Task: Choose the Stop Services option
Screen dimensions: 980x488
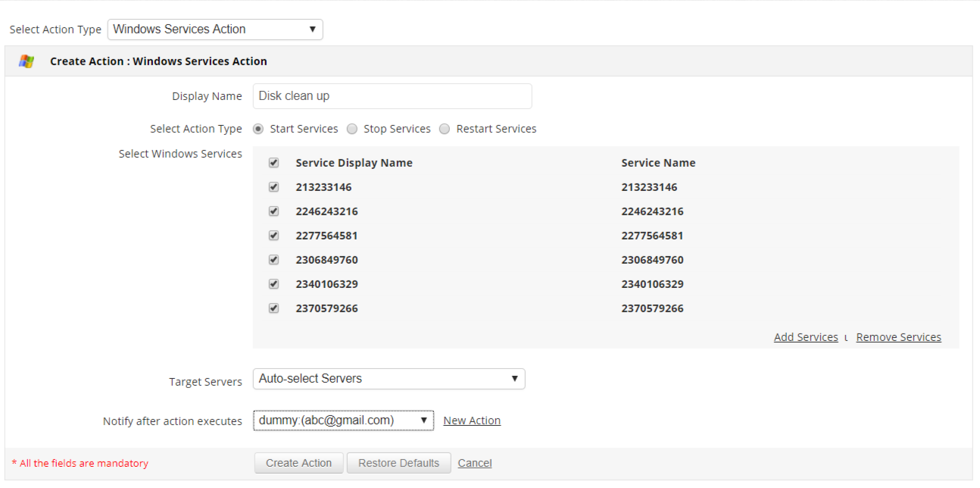Action: click(x=352, y=129)
